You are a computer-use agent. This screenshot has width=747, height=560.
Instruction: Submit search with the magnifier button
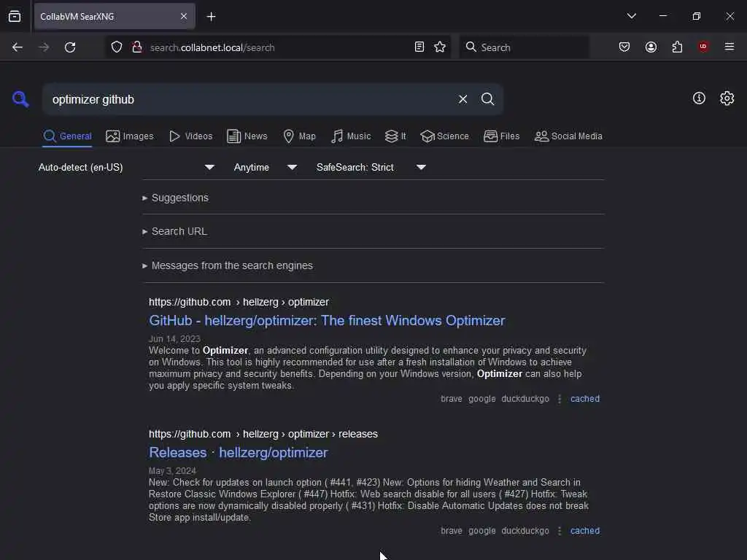point(487,99)
